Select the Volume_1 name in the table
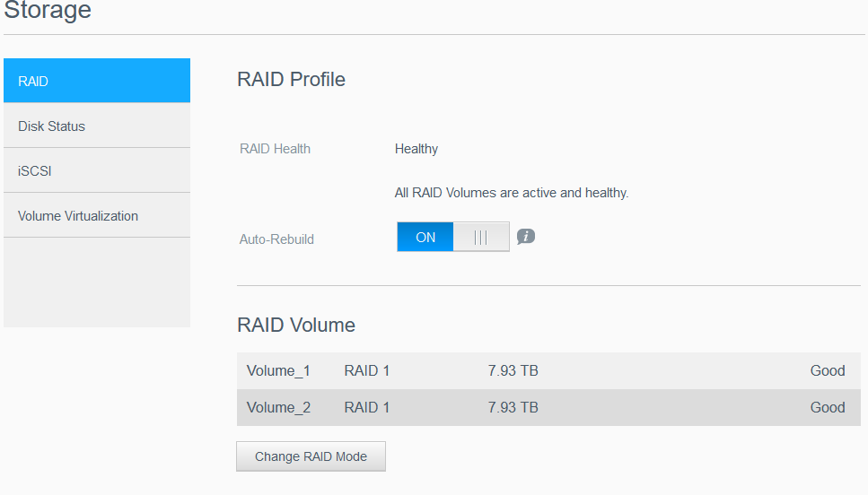The width and height of the screenshot is (868, 495). (278, 371)
